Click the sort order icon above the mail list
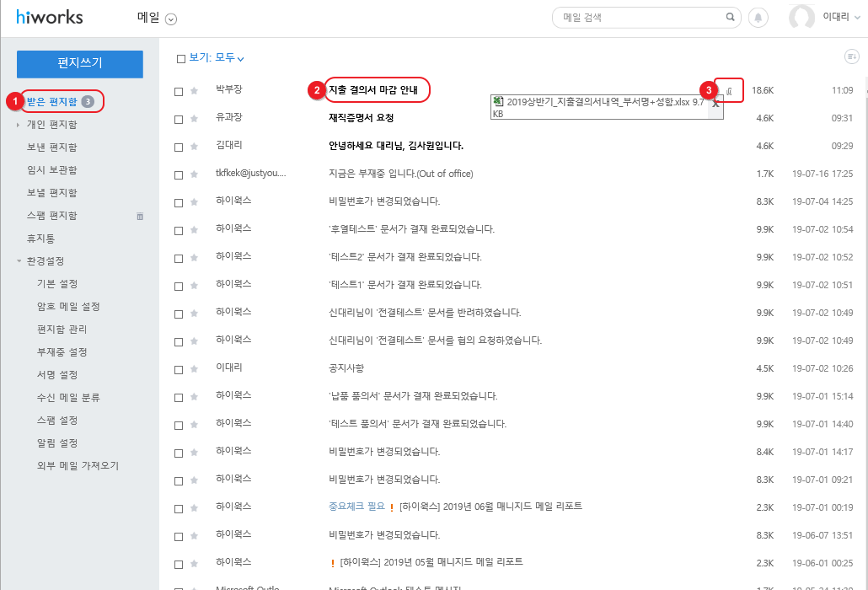 coord(851,56)
